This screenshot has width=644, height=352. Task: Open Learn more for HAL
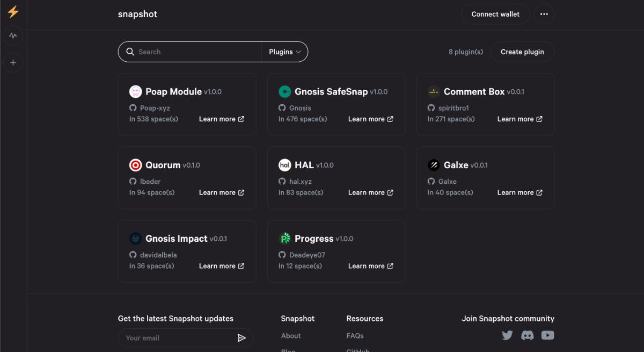pos(371,192)
